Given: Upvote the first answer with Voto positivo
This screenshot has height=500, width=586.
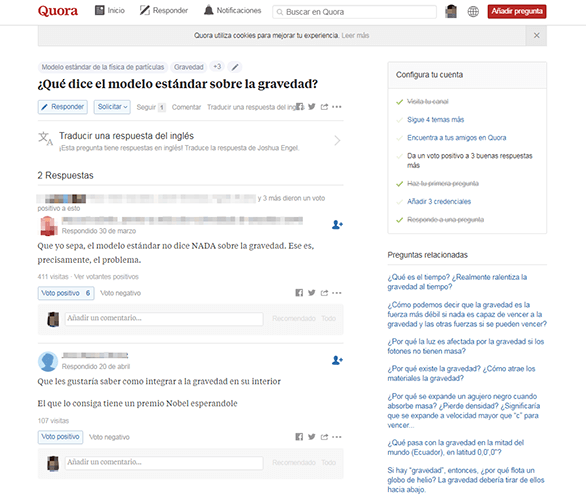Looking at the screenshot, I should point(66,293).
